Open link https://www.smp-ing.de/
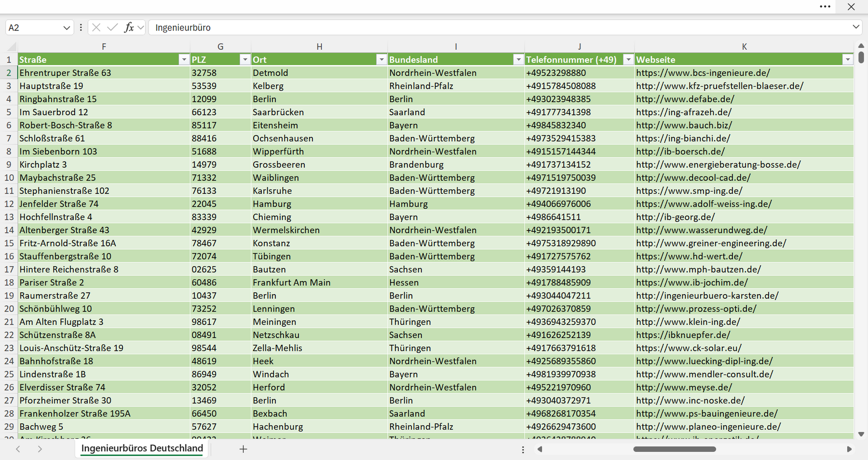Image resolution: width=868 pixels, height=460 pixels. pos(689,191)
